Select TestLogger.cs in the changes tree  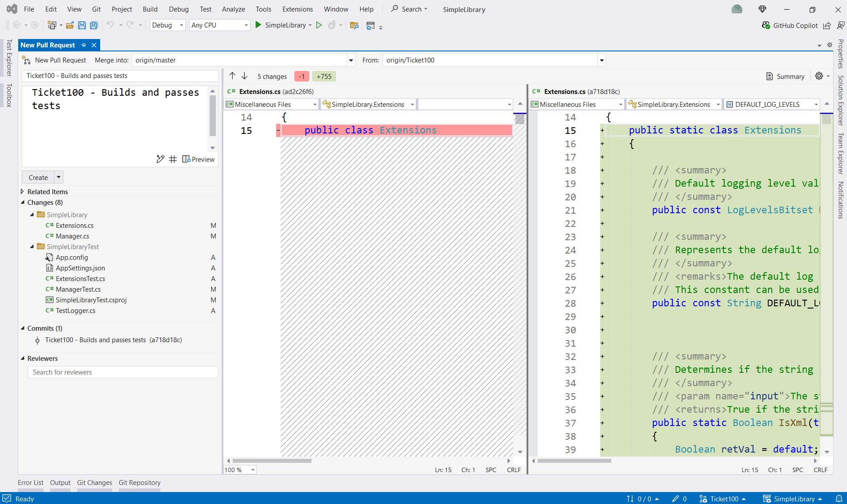coord(75,310)
